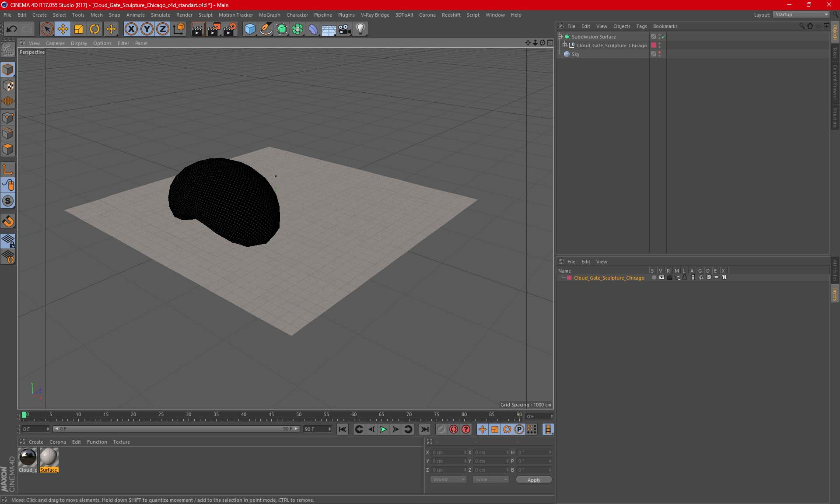The height and width of the screenshot is (504, 840).
Task: Go to start of animation
Action: click(343, 429)
